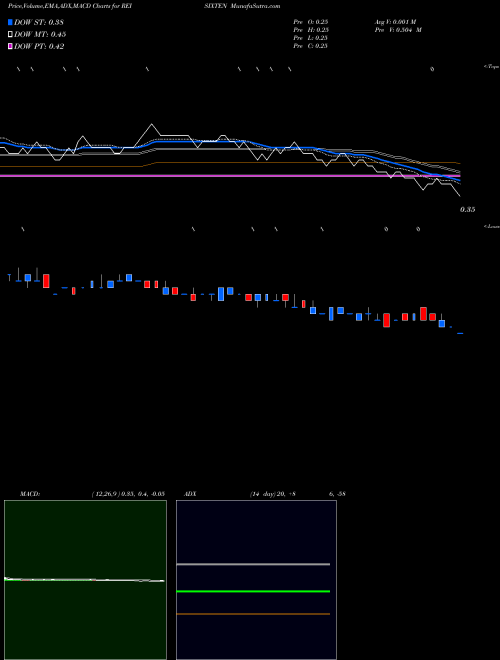Open the green MACD chart panel
Screen dimensions: 500x660
(85, 580)
